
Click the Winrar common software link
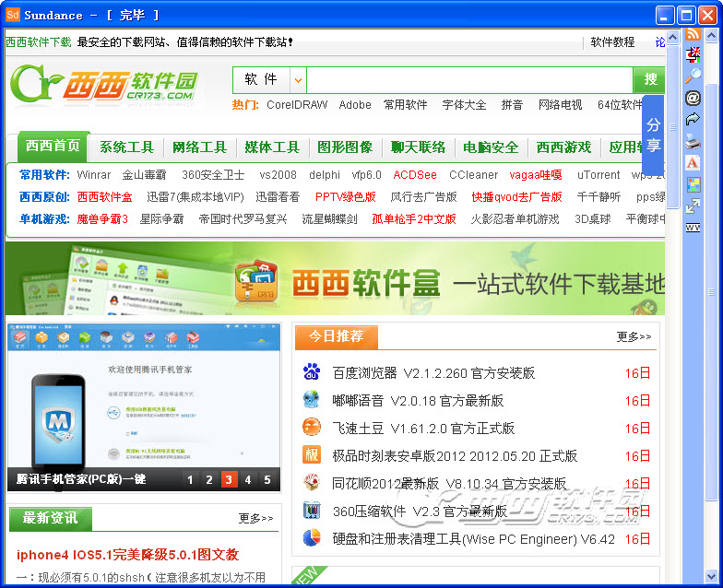pyautogui.click(x=94, y=175)
